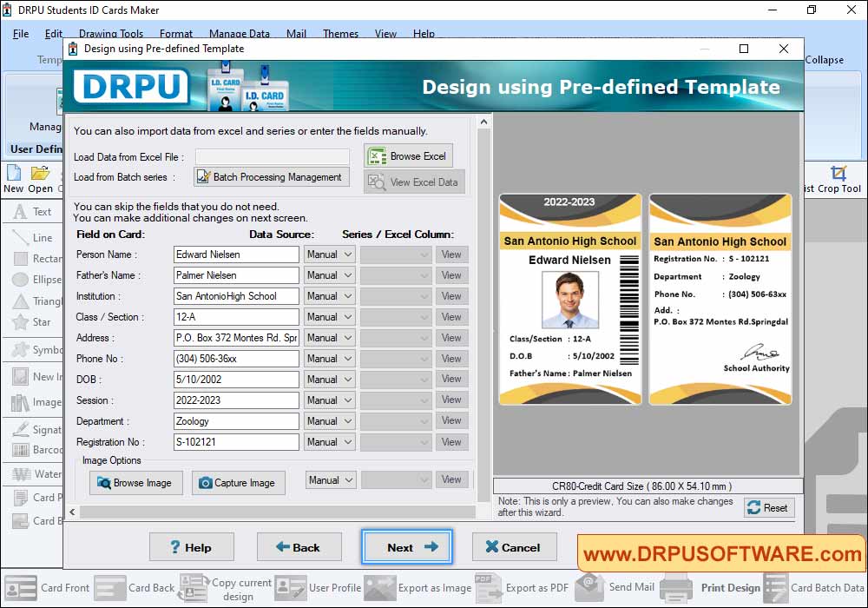Select the Symbol tool
Image resolution: width=868 pixels, height=608 pixels.
pos(36,350)
